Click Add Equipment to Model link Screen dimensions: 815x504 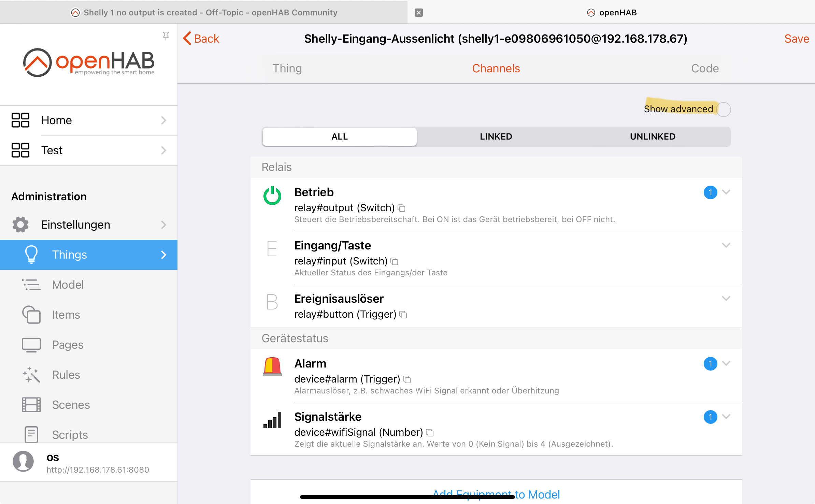(496, 494)
